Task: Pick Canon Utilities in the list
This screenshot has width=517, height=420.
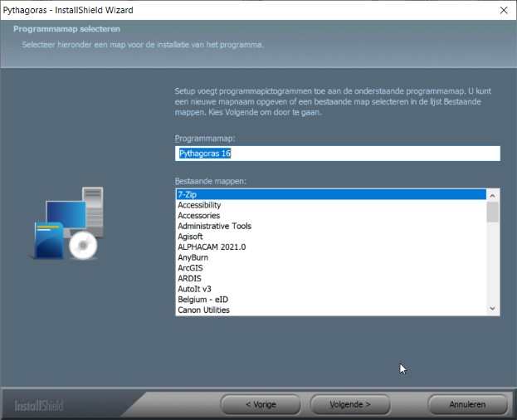Action: (331, 310)
